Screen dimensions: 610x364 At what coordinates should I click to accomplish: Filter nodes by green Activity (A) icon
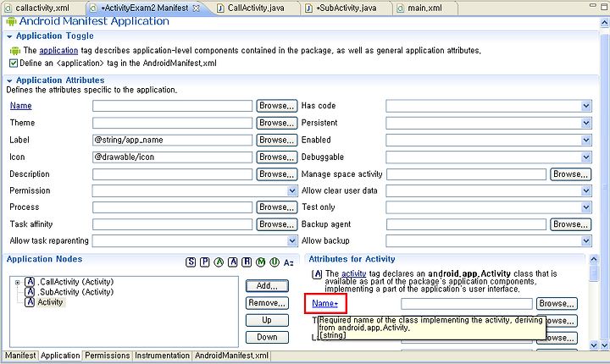pyautogui.click(x=219, y=262)
